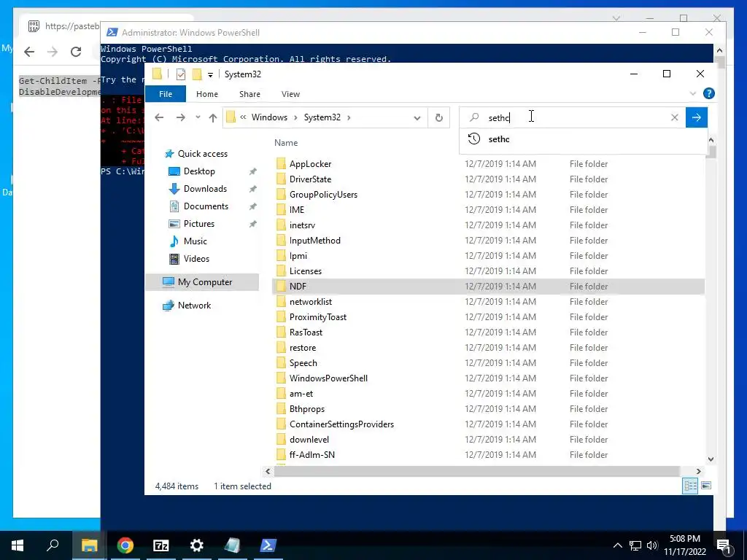Clear the search box with the X icon

pos(675,117)
